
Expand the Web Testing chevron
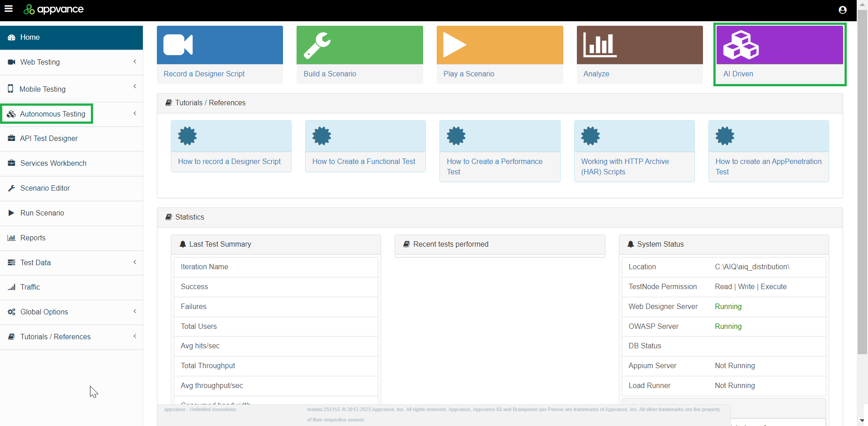click(x=135, y=61)
